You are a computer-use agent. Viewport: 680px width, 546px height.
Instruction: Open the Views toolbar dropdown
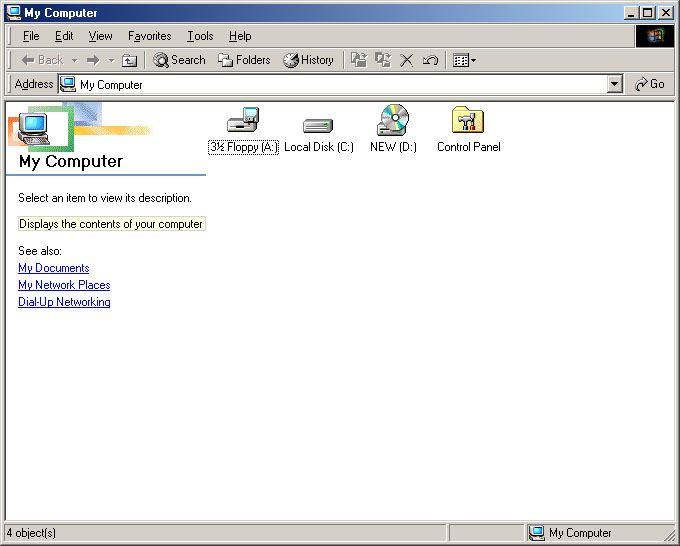pyautogui.click(x=464, y=60)
